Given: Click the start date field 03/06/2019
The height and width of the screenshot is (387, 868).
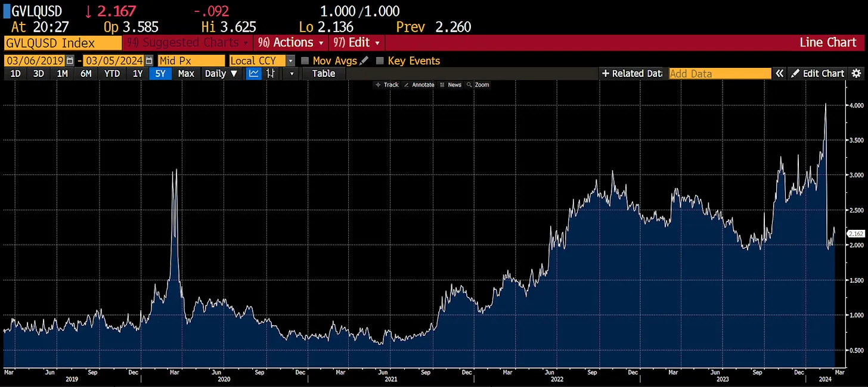Looking at the screenshot, I should (35, 61).
